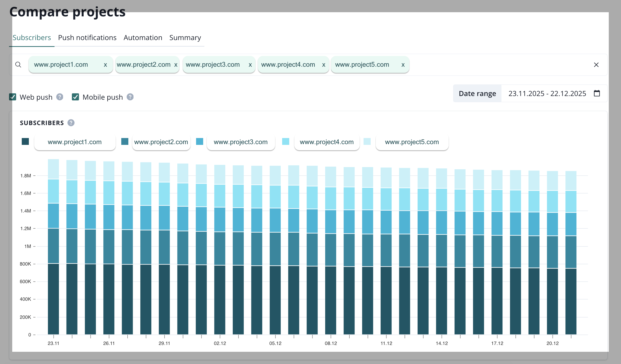Click the Mobile push help icon
This screenshot has height=364, width=621.
[x=130, y=97]
